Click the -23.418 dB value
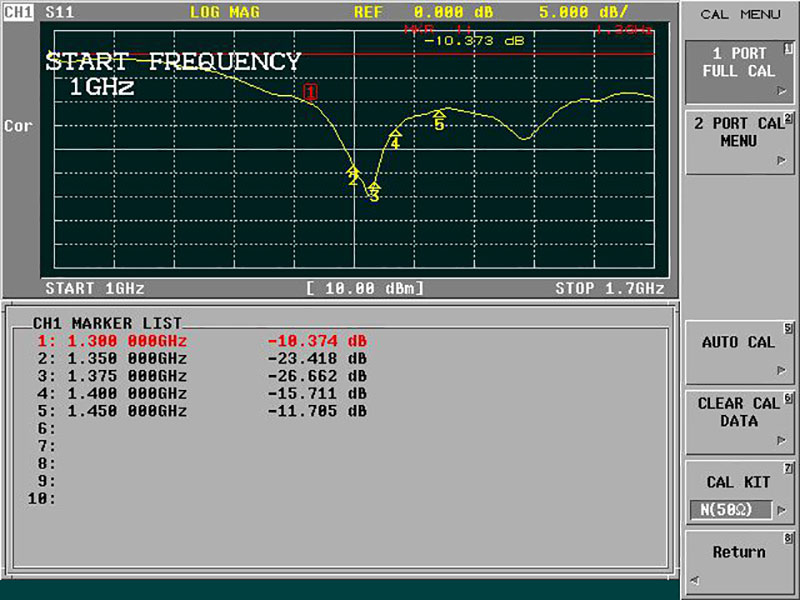This screenshot has width=800, height=600. tap(317, 359)
